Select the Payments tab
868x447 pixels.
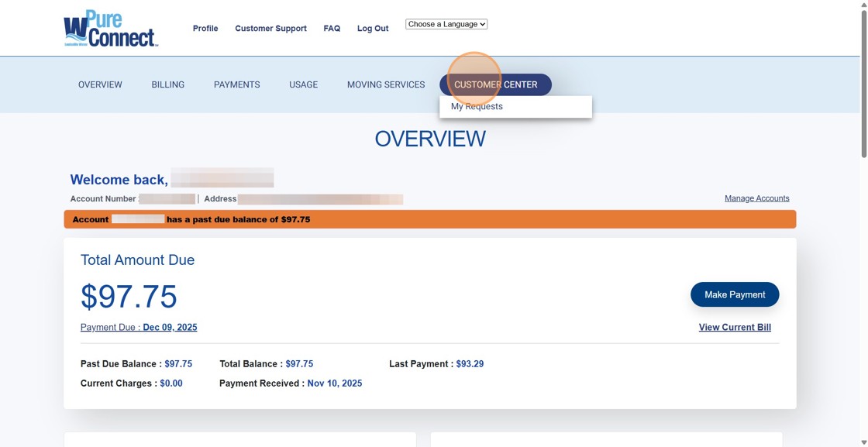coord(236,84)
